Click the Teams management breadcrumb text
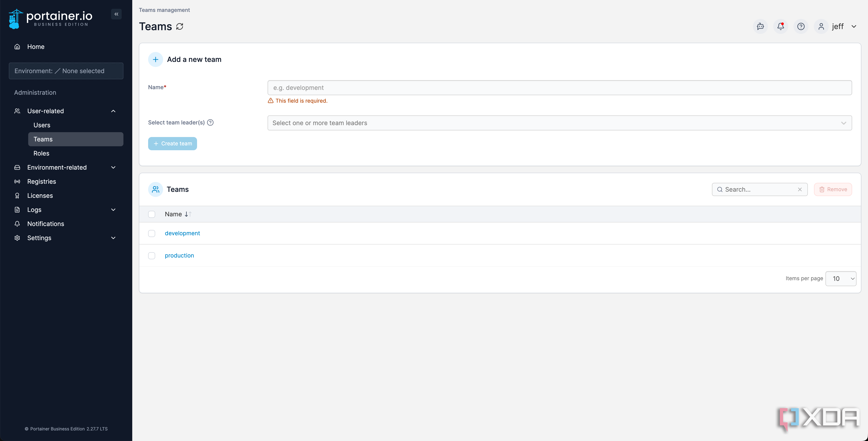The height and width of the screenshot is (441, 868). [x=164, y=10]
